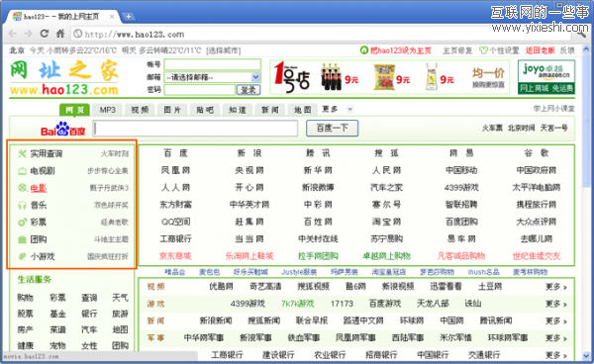This screenshot has width=594, height=364.
Task: Switch to the 地图 search tab
Action: pyautogui.click(x=303, y=110)
